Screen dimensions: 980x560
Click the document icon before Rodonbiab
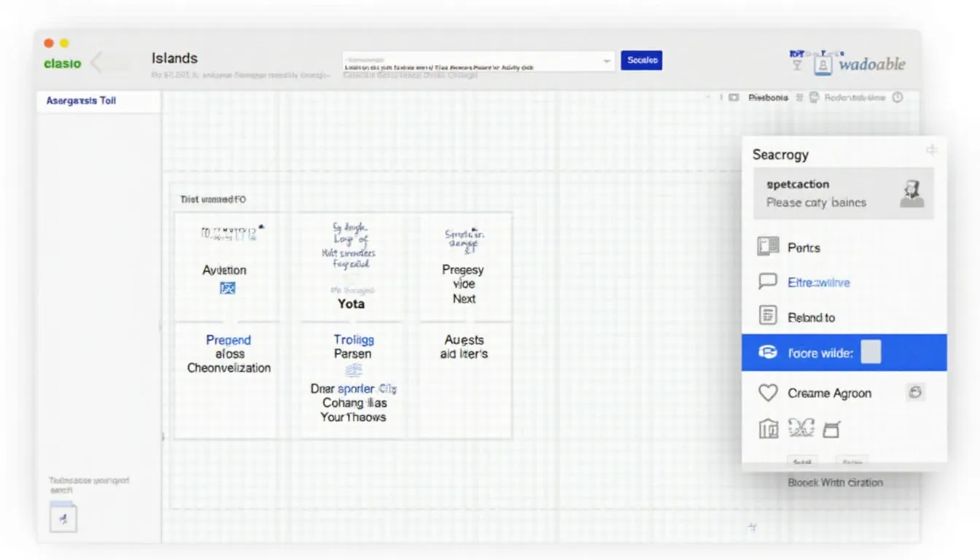(x=814, y=97)
